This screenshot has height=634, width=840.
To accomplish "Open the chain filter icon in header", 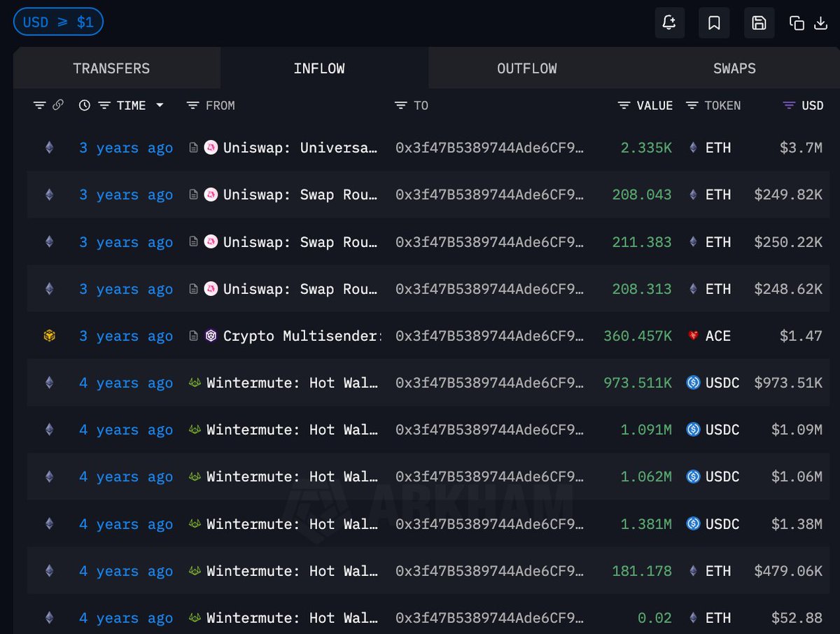I will coord(39,106).
